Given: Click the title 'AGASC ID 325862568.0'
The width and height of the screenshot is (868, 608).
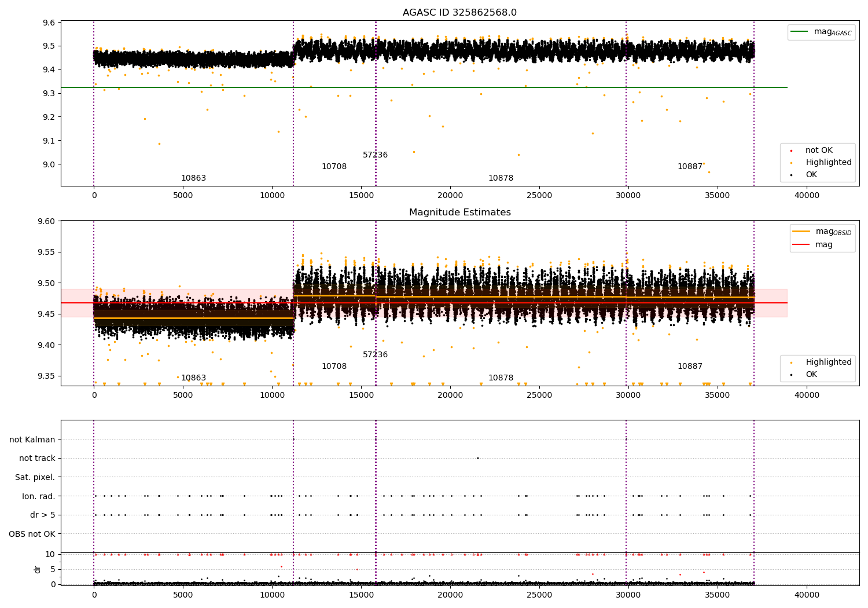Looking at the screenshot, I should [459, 13].
